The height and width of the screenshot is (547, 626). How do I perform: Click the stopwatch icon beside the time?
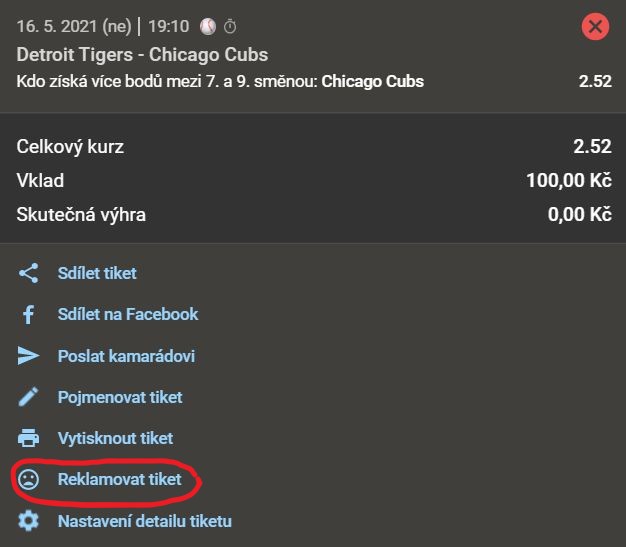(231, 27)
